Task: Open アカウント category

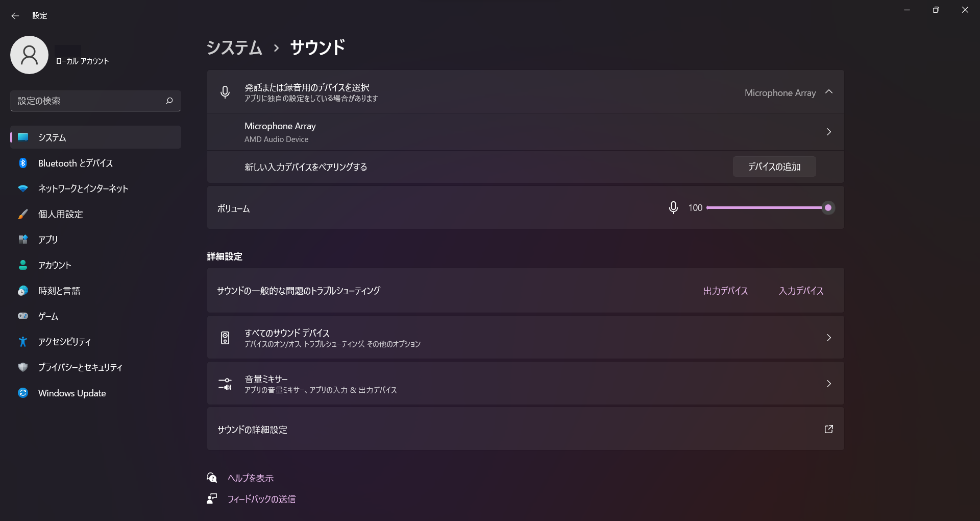Action: click(x=95, y=265)
